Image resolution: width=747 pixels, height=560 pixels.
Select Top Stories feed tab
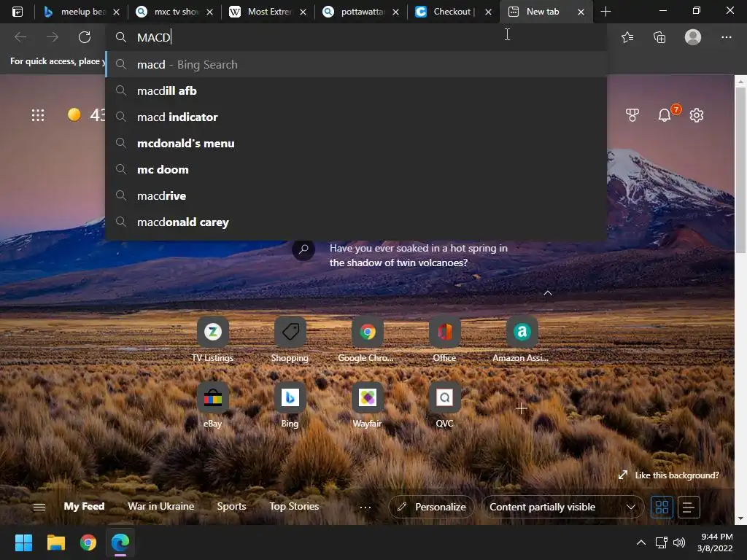coord(294,506)
